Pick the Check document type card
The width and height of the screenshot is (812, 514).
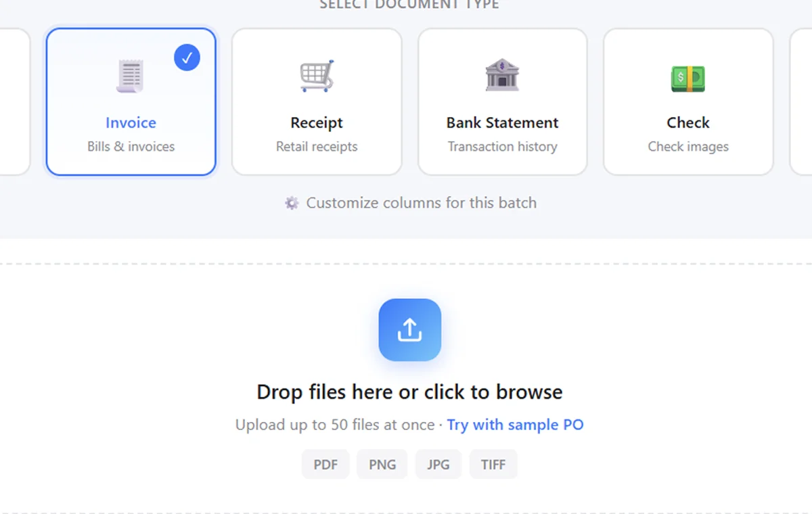(x=688, y=101)
